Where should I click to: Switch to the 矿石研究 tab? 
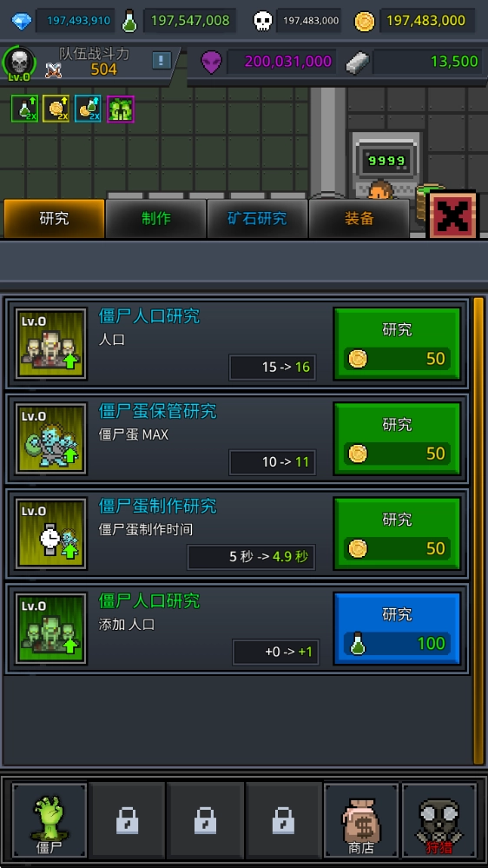[x=257, y=219]
